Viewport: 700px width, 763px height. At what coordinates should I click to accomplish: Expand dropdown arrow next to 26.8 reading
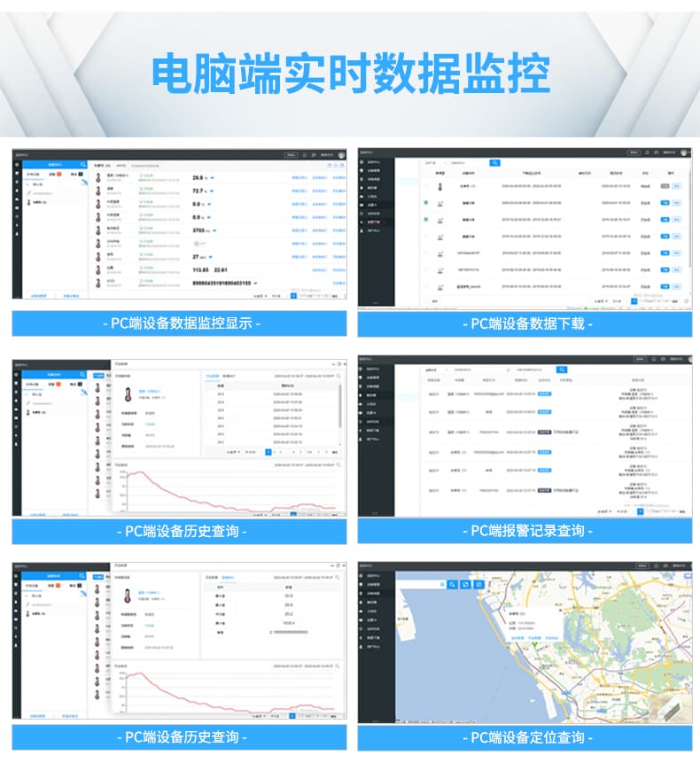point(214,177)
